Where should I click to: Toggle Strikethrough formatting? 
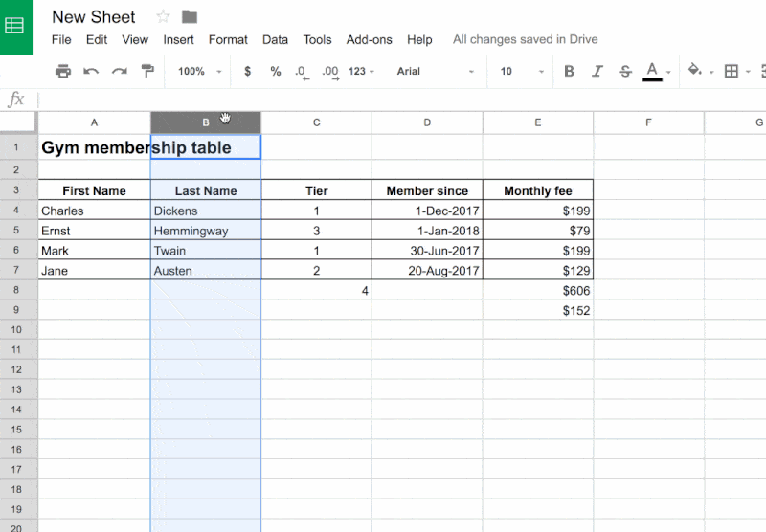[x=625, y=72]
